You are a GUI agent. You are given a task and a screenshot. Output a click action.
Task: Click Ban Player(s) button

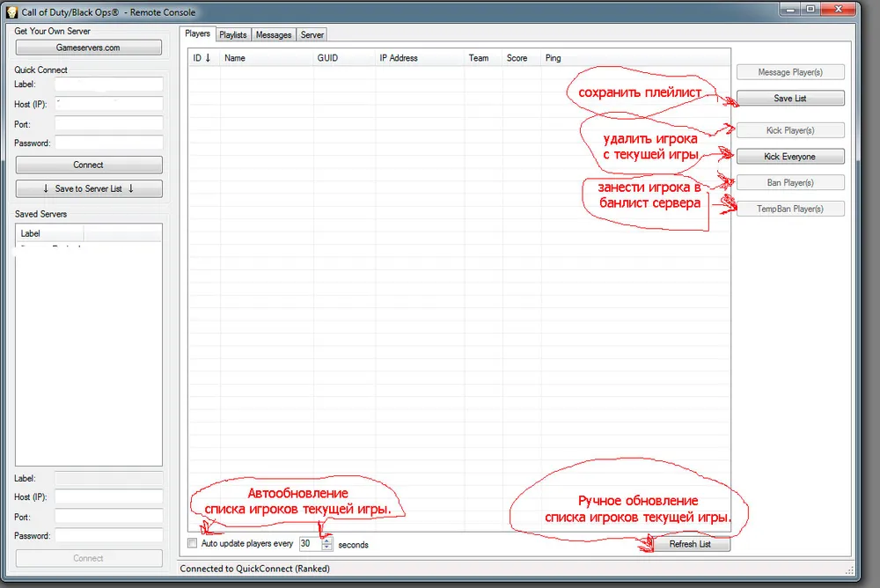(790, 182)
